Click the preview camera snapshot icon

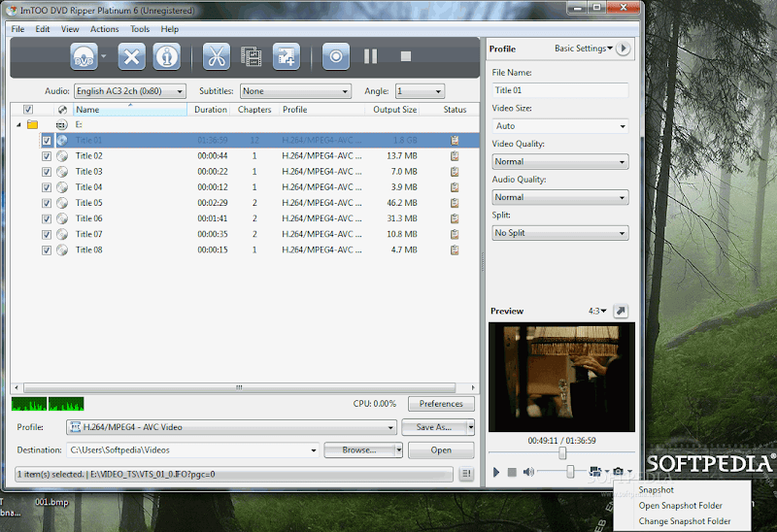[x=618, y=472]
